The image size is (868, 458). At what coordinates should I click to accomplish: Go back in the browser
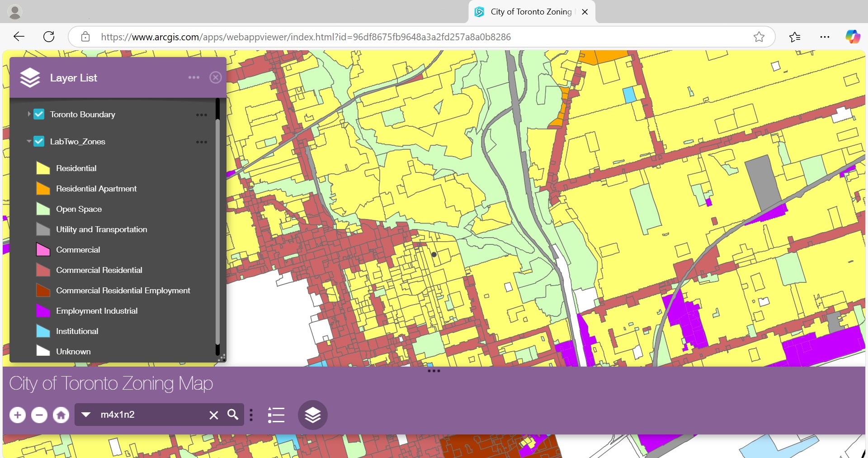point(19,37)
